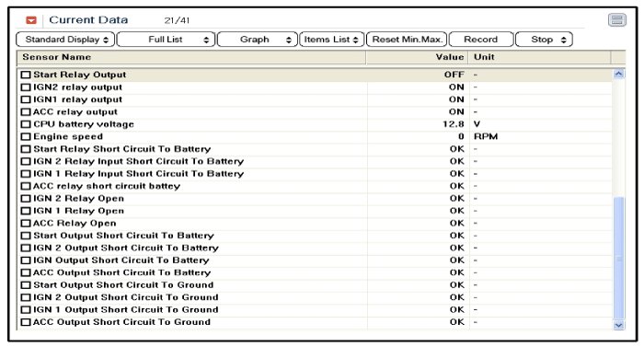Click the red dropdown icon beside Current Data
Image resolution: width=644 pixels, height=347 pixels.
pyautogui.click(x=31, y=20)
